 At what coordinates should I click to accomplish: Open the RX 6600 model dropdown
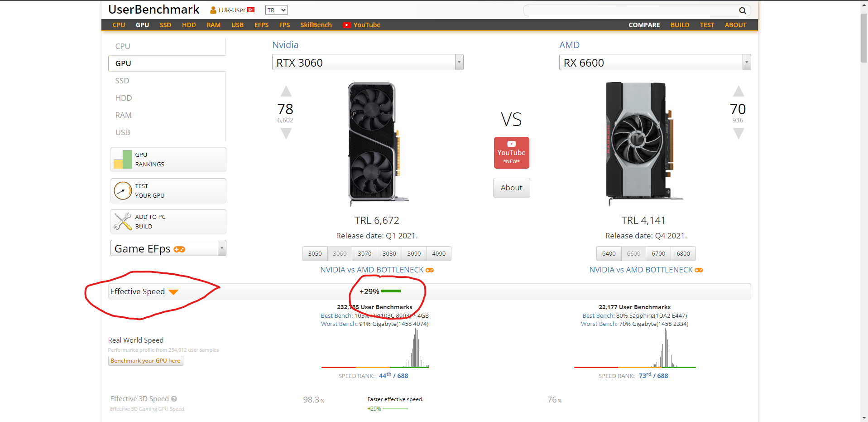(655, 63)
